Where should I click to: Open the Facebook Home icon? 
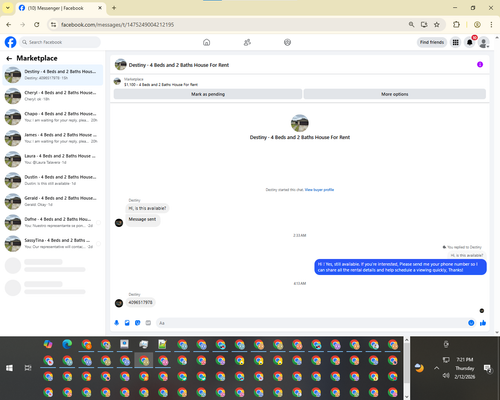point(206,42)
